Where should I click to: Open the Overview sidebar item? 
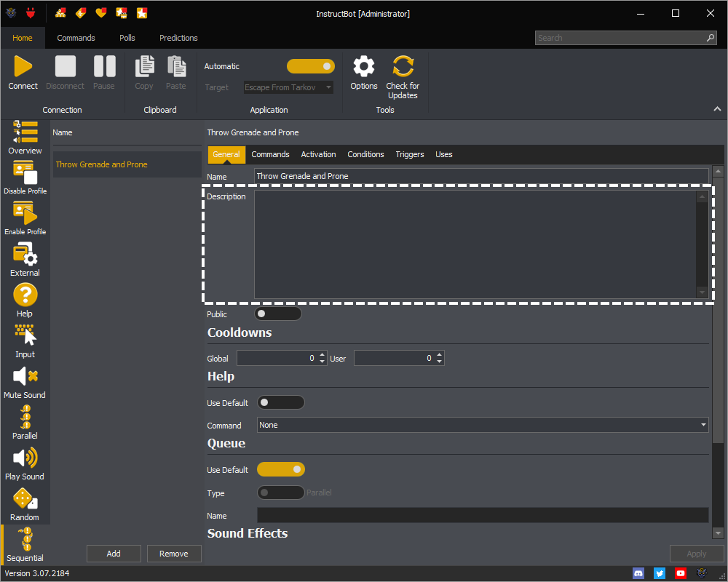click(25, 137)
